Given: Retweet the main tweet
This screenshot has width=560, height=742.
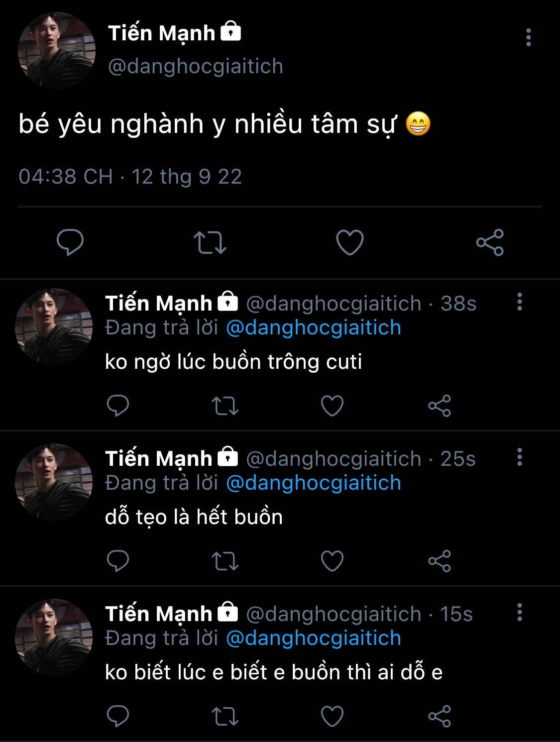Looking at the screenshot, I should coord(210,242).
